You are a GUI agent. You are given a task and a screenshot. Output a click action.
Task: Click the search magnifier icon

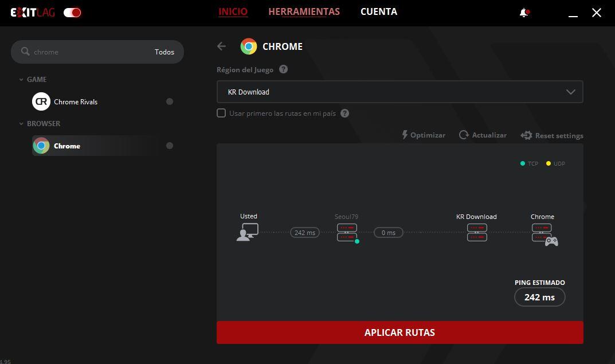pos(25,52)
